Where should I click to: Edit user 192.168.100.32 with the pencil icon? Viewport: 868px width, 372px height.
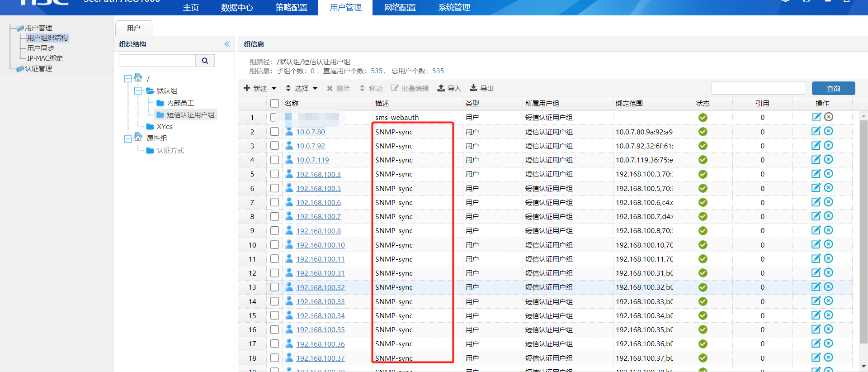coord(816,287)
